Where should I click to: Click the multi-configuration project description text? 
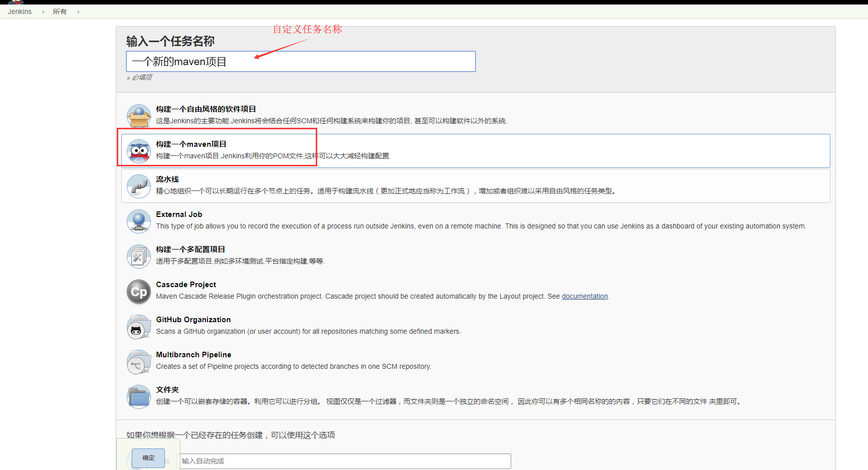click(x=241, y=261)
